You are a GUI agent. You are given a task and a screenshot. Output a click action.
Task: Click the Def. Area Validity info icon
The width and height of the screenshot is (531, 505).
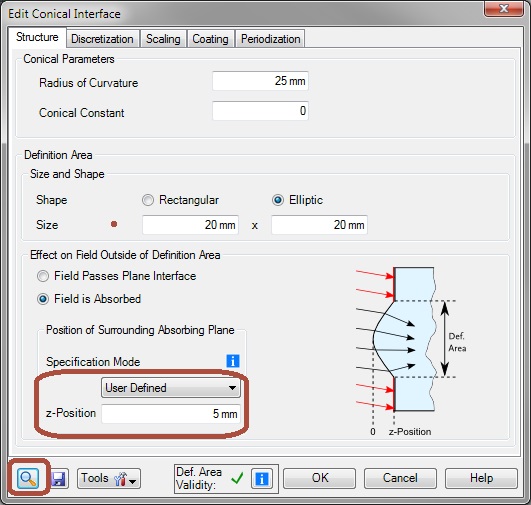[261, 479]
